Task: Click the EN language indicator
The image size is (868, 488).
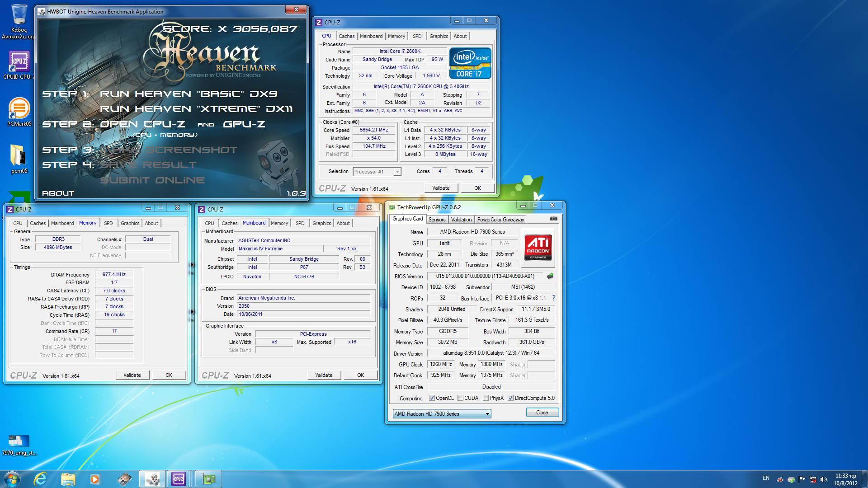Action: [766, 478]
